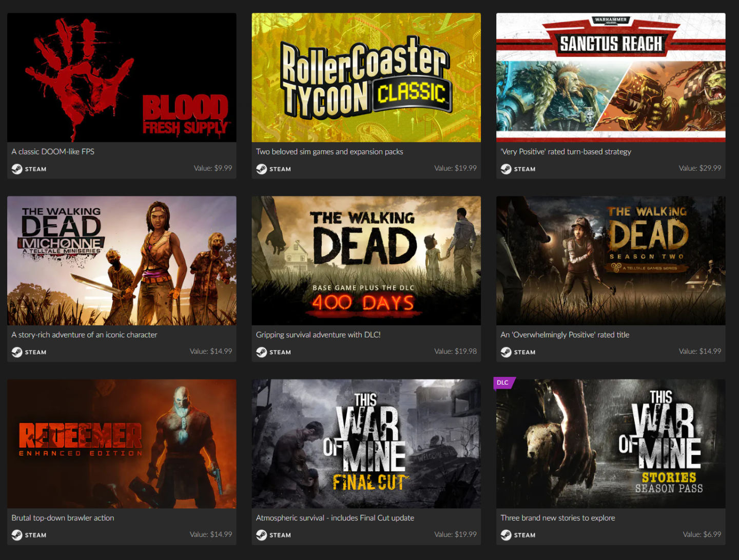Click the Steam icon under Blood Fresh Supply
The image size is (739, 560).
click(x=17, y=169)
